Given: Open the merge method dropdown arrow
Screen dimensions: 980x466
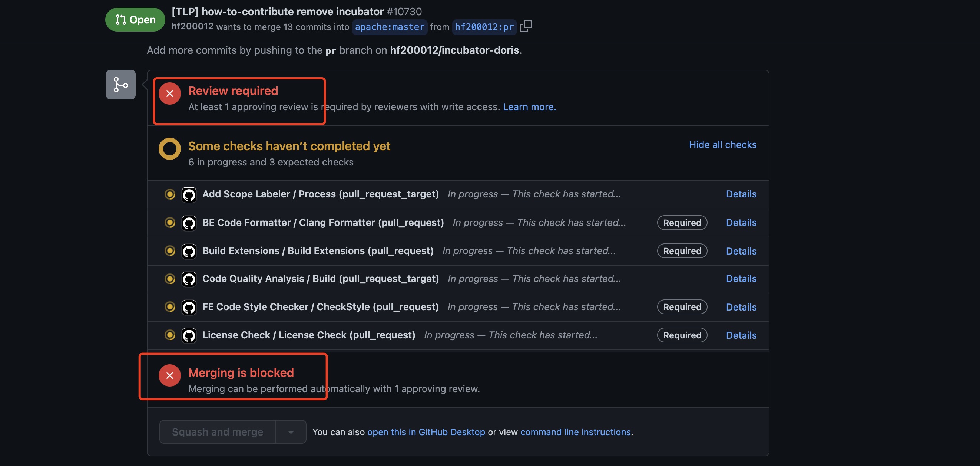Looking at the screenshot, I should [291, 432].
